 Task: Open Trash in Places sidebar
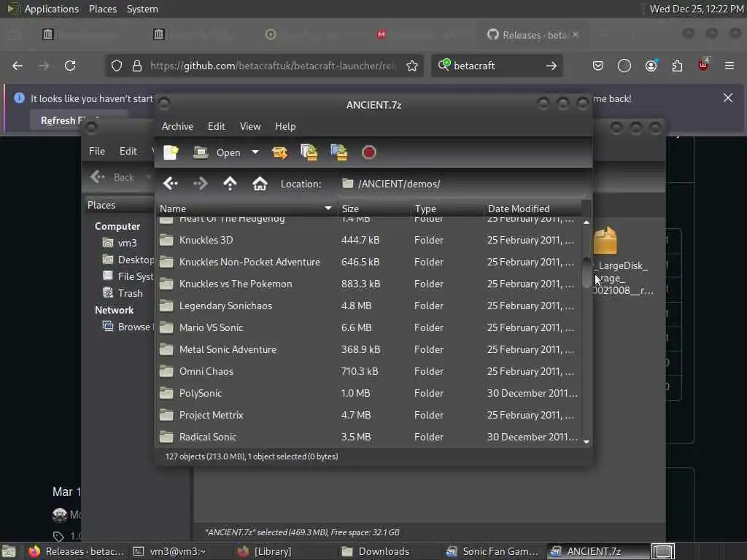click(x=123, y=293)
